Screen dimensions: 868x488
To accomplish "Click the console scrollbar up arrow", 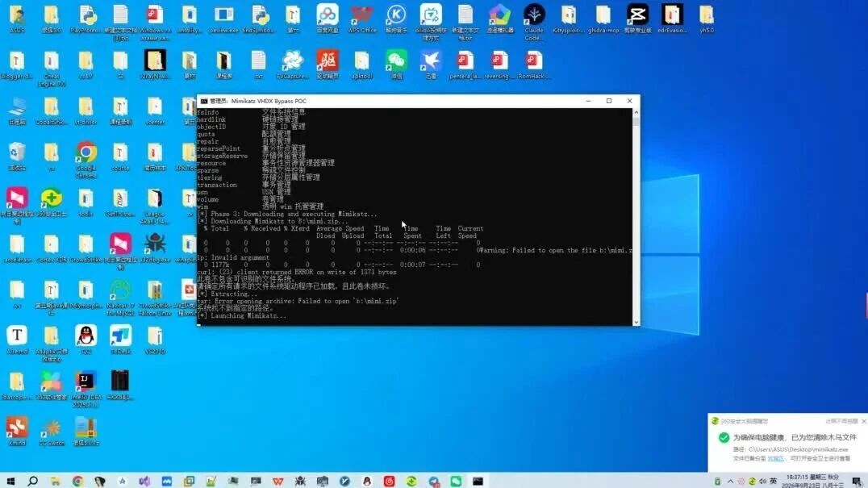I will pyautogui.click(x=636, y=112).
